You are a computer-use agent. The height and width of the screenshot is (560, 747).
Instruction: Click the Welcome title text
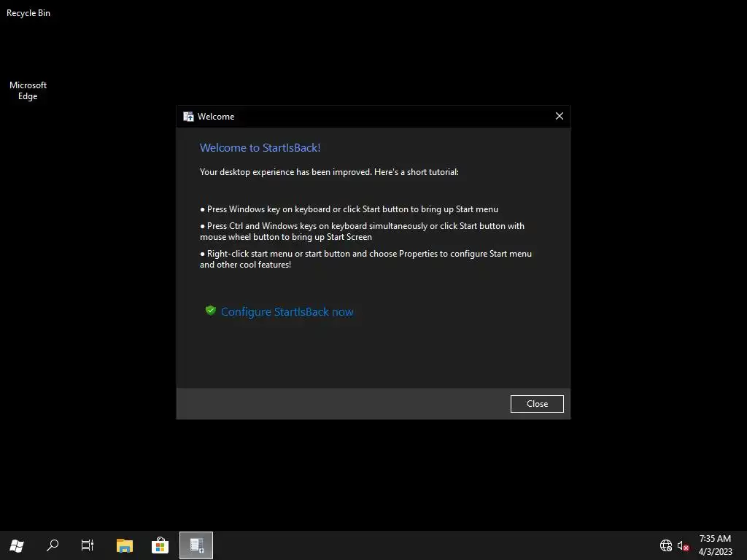click(x=216, y=117)
